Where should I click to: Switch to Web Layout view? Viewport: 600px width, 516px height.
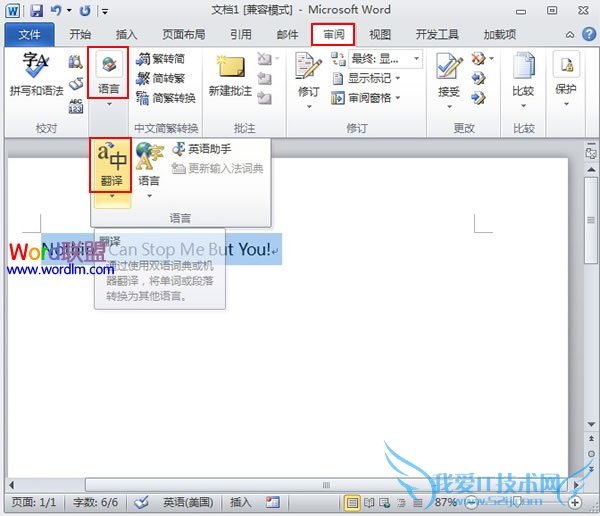pyautogui.click(x=384, y=502)
